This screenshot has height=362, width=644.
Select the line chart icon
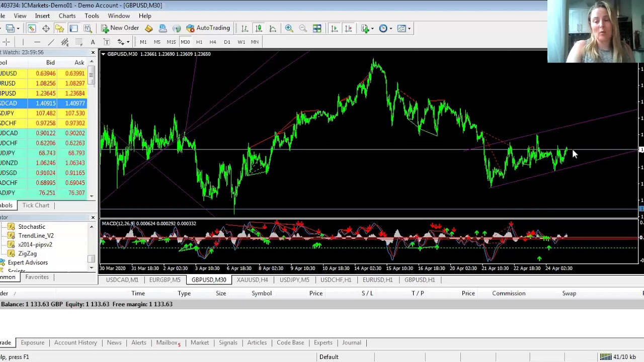point(272,28)
